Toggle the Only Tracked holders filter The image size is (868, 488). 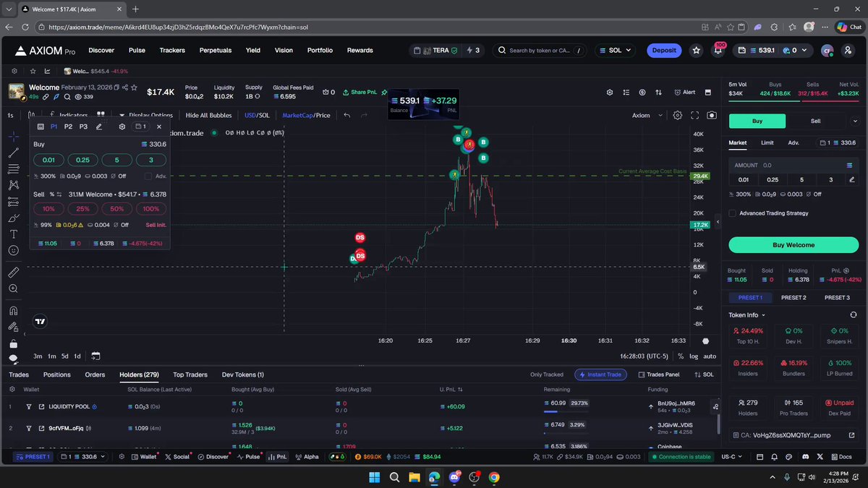tap(547, 374)
